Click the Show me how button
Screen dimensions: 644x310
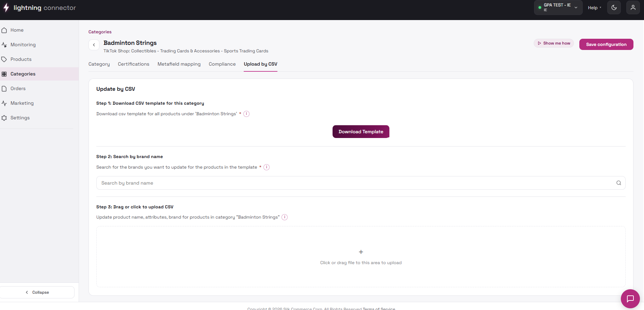pyautogui.click(x=554, y=43)
